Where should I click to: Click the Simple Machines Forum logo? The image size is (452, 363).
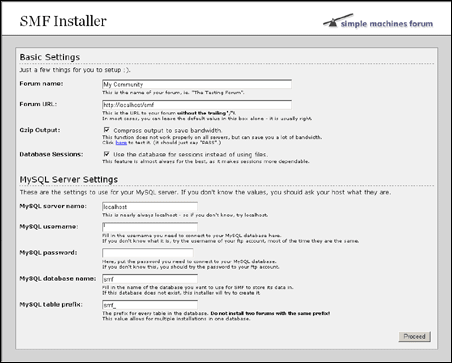[378, 21]
